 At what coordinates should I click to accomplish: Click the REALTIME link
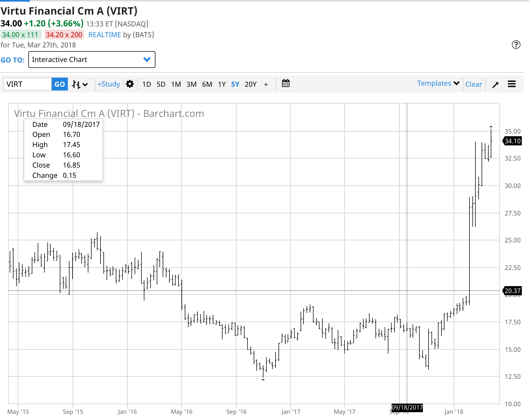pos(105,35)
